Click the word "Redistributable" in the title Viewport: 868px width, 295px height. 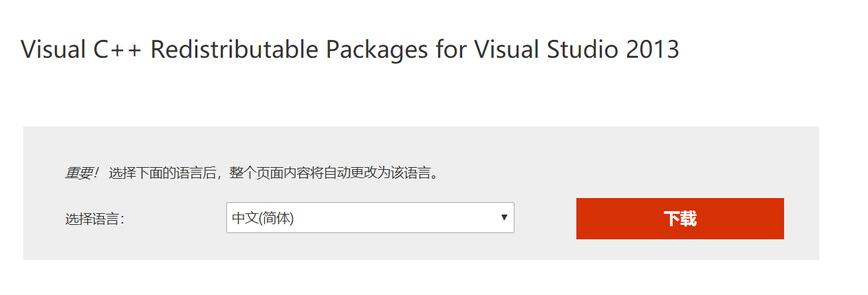pyautogui.click(x=235, y=50)
